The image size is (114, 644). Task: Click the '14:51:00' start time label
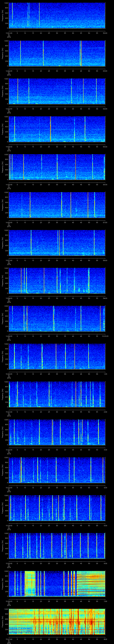pyautogui.click(x=9, y=33)
